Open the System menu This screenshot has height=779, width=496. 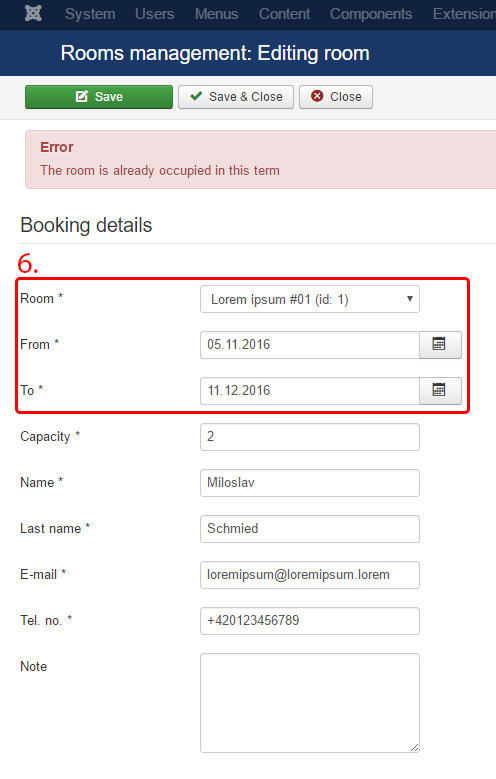pyautogui.click(x=90, y=14)
